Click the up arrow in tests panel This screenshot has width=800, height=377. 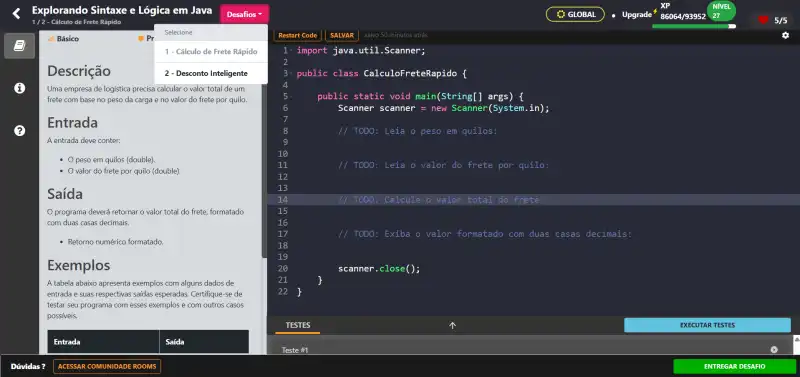pos(452,325)
